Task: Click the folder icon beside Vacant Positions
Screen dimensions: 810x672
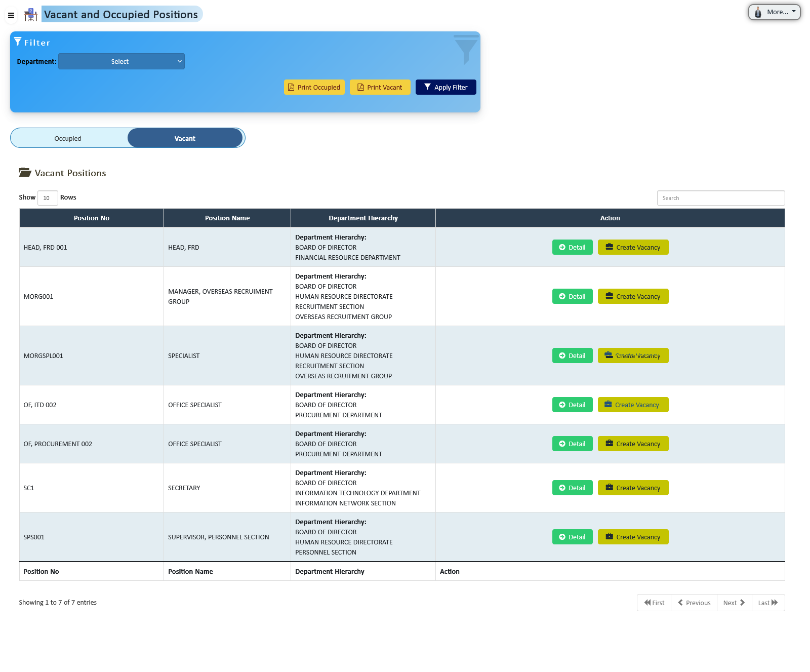Action: (x=25, y=173)
